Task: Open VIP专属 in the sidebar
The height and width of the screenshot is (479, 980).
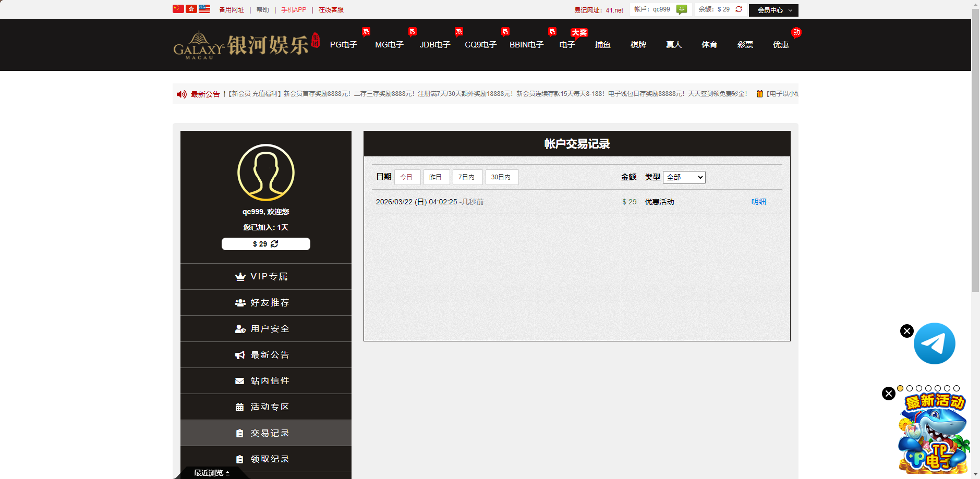Action: tap(266, 277)
